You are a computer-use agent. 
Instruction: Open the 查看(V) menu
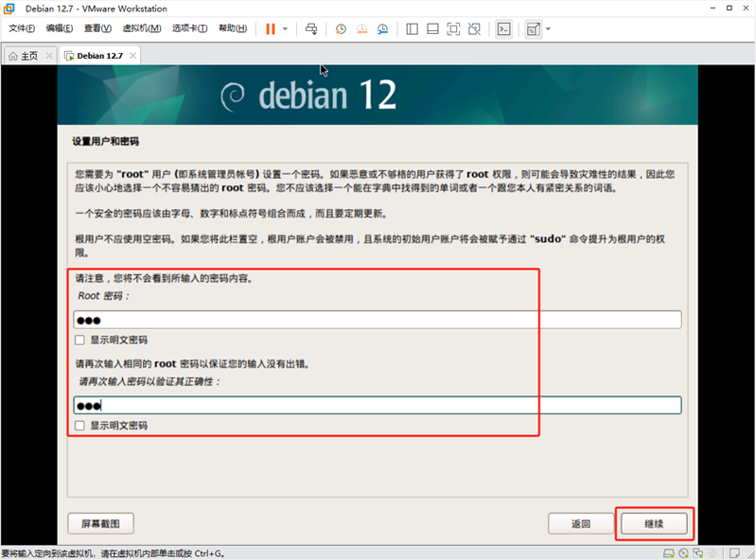pos(97,28)
